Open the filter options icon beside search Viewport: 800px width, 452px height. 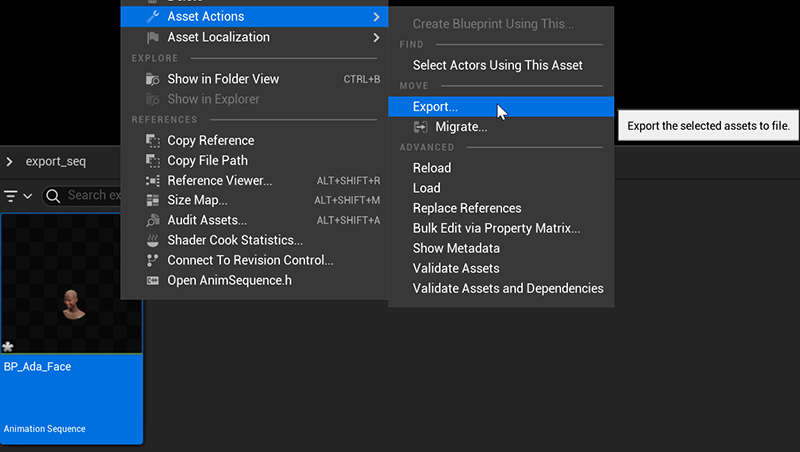(11, 196)
